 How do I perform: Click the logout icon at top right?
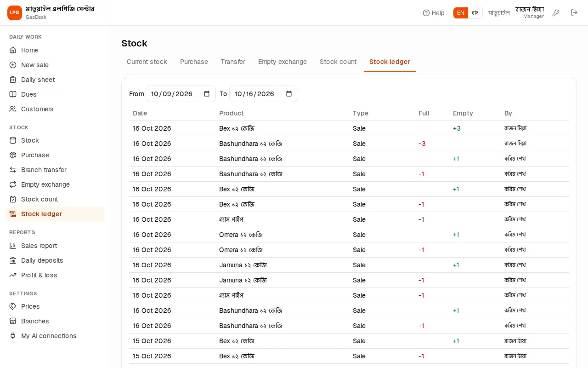[574, 13]
